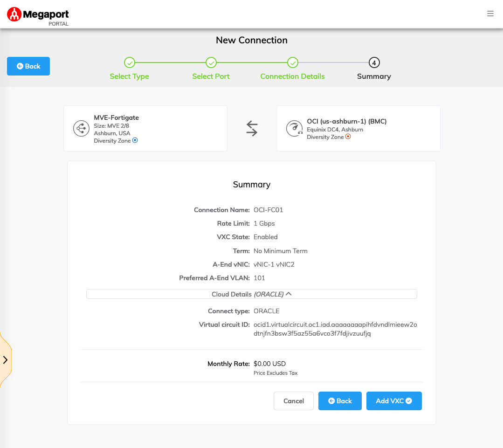
Task: Expand the left side panel chevron
Action: pos(6,360)
